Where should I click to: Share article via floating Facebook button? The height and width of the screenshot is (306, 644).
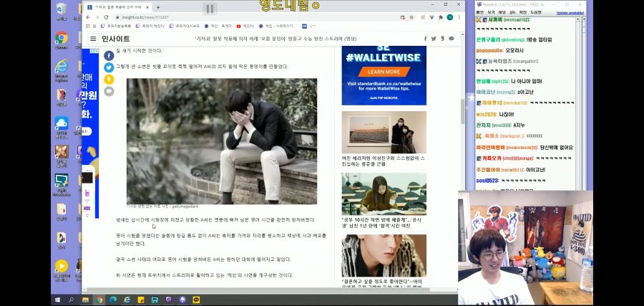click(109, 55)
